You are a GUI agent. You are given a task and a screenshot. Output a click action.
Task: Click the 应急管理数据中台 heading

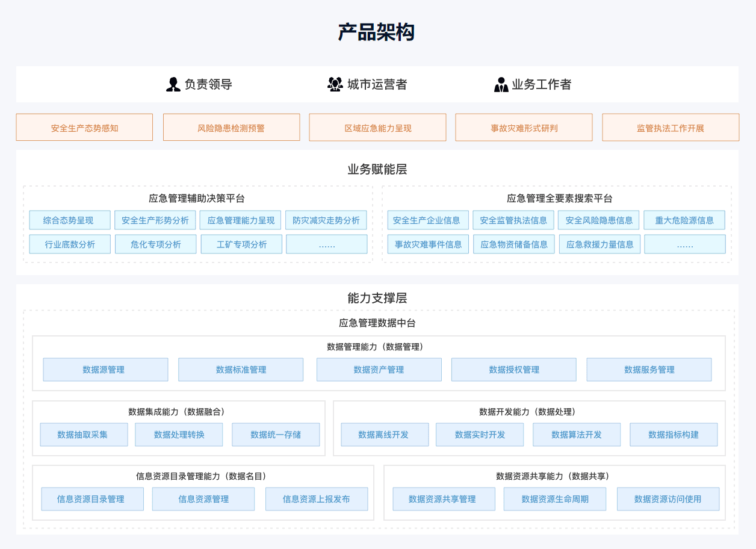tap(377, 323)
